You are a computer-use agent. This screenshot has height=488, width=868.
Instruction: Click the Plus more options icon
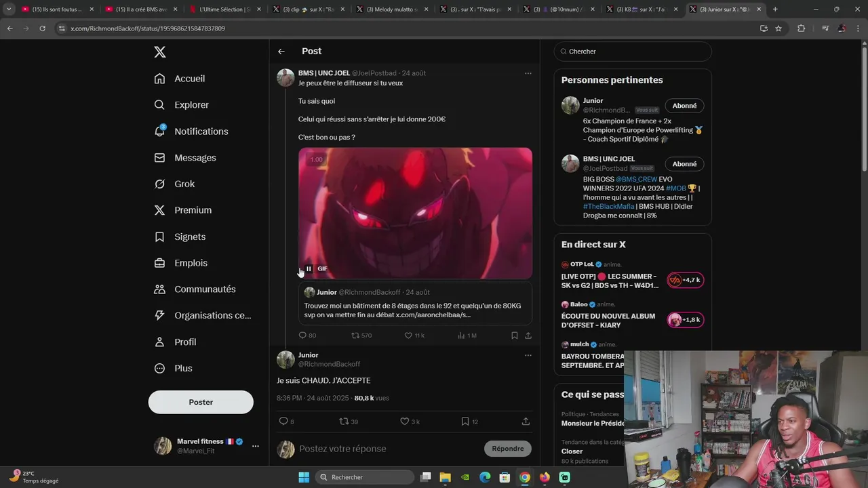pyautogui.click(x=159, y=368)
